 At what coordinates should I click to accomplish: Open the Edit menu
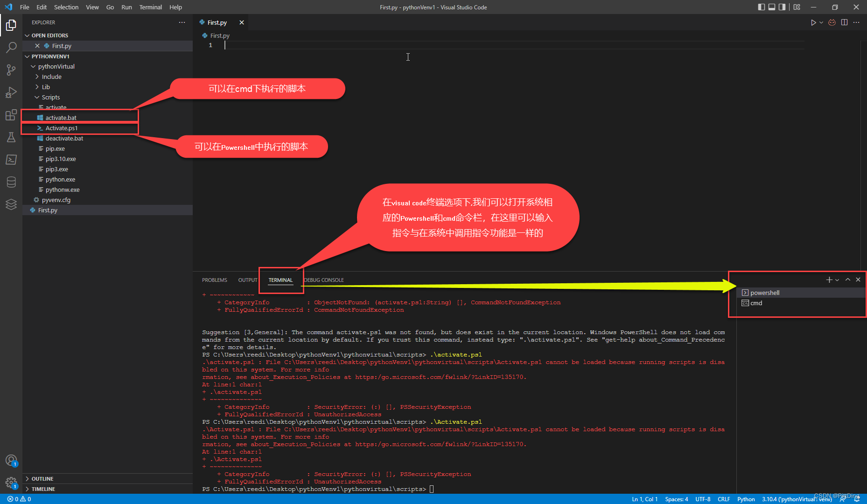(42, 7)
